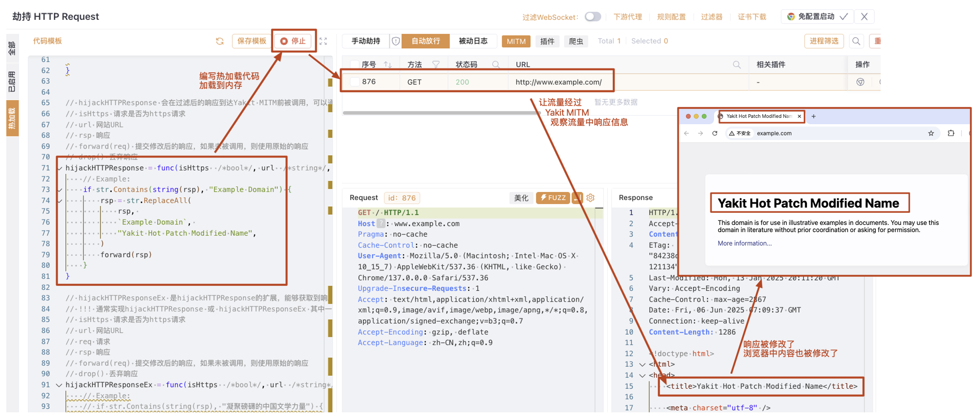Image resolution: width=980 pixels, height=420 pixels.
Task: Switch to 自动放行 mode
Action: [425, 41]
